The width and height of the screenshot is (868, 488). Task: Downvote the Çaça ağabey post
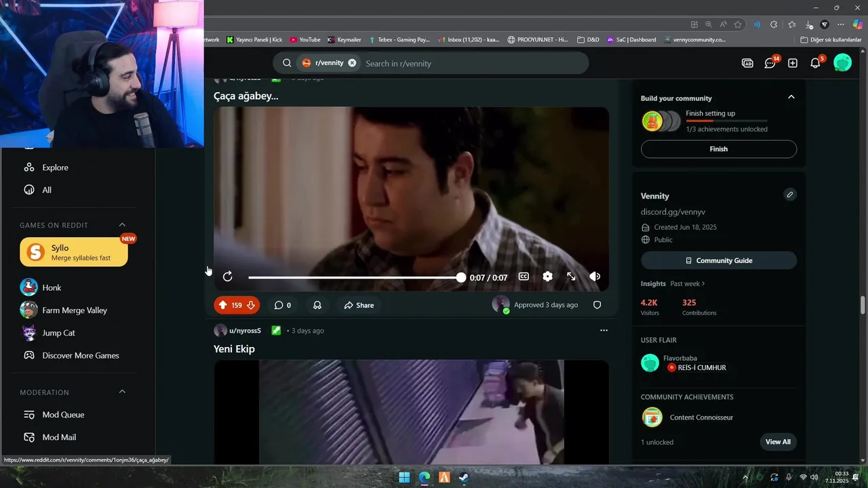pyautogui.click(x=251, y=305)
